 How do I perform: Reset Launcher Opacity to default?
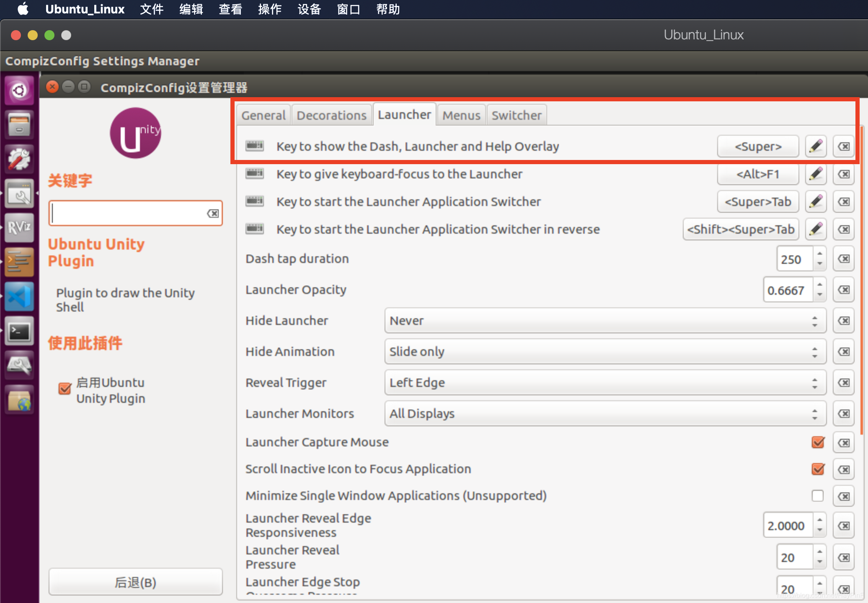coord(844,290)
